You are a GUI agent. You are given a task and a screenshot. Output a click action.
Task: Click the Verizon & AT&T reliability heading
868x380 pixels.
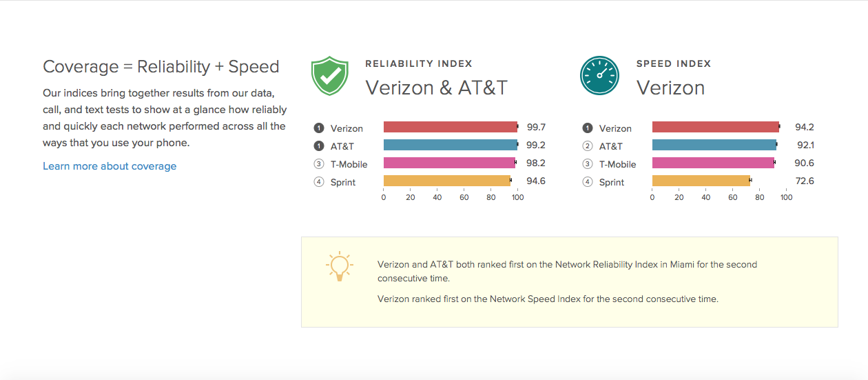click(x=436, y=88)
